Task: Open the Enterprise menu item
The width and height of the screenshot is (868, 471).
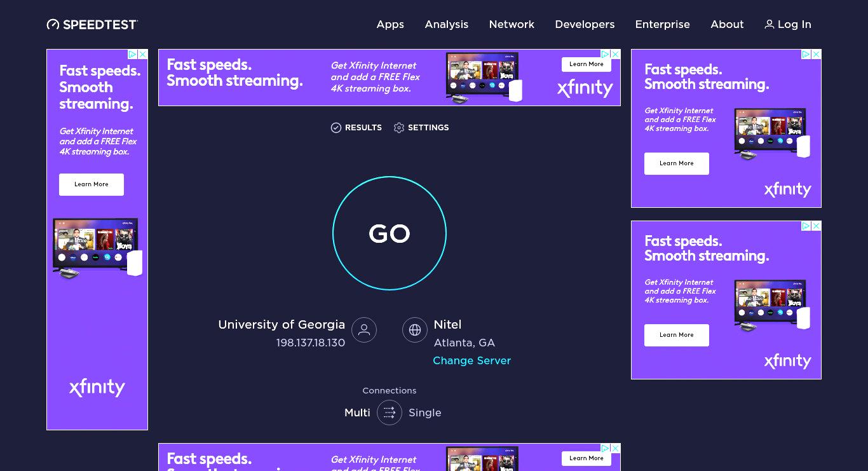Action: (662, 24)
